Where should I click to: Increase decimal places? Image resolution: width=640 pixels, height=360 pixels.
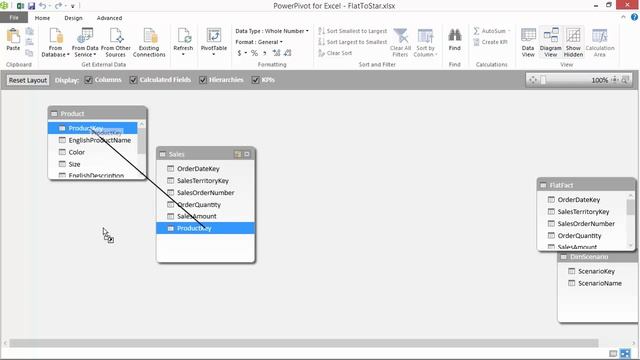276,53
